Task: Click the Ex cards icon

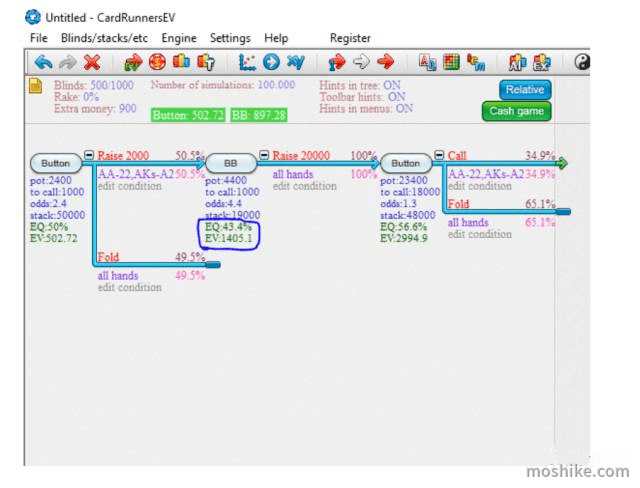Action: click(x=542, y=62)
